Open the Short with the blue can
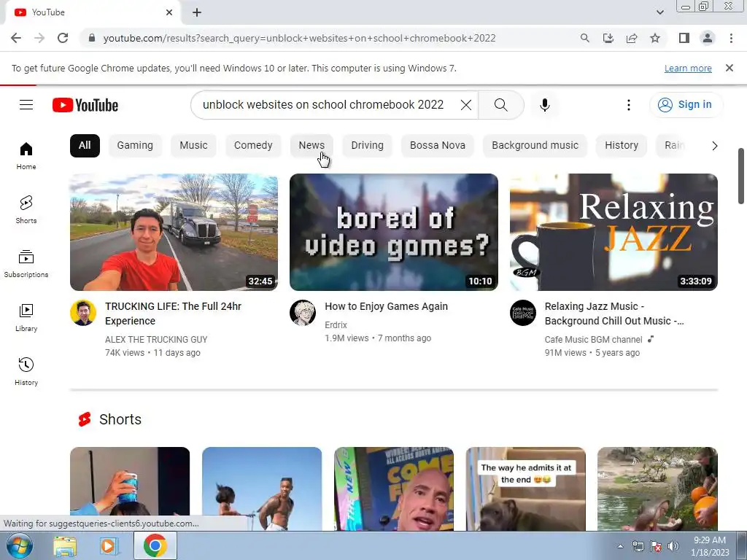The height and width of the screenshot is (560, 747). (x=130, y=489)
